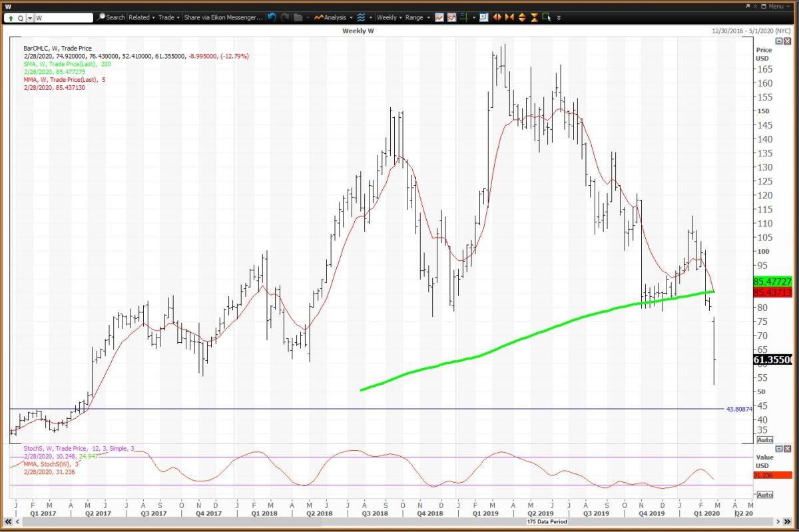Click the vertical compress arrows icon

click(534, 17)
